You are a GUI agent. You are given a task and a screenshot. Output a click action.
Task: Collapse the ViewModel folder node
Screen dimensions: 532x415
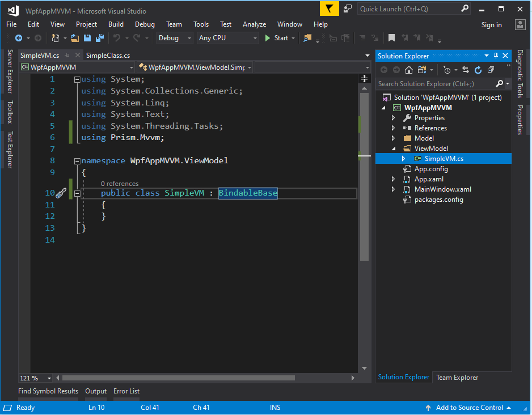(x=394, y=149)
